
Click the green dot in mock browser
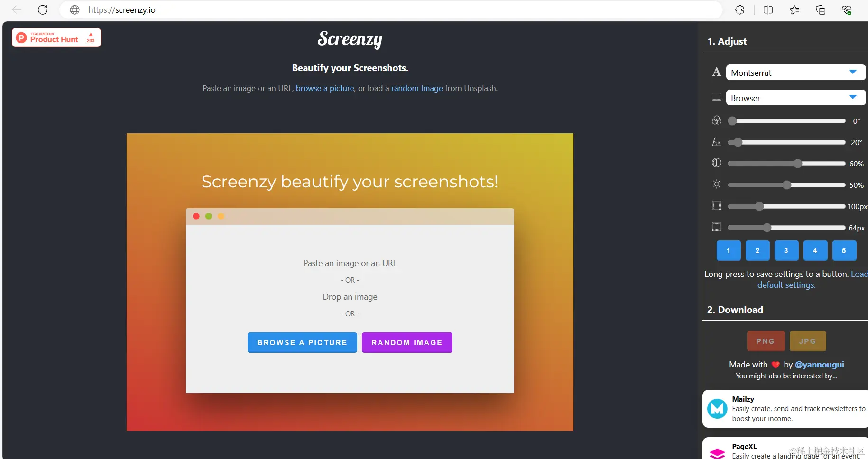click(x=208, y=216)
